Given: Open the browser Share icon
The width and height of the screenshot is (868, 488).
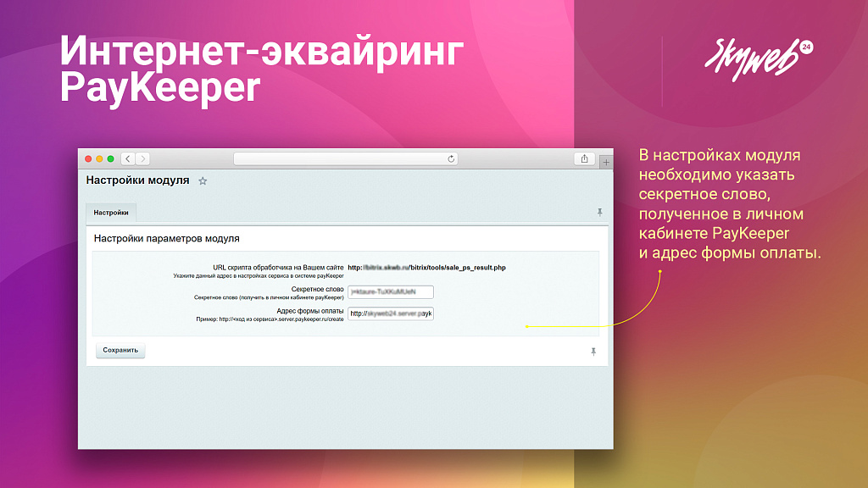Looking at the screenshot, I should (x=584, y=158).
